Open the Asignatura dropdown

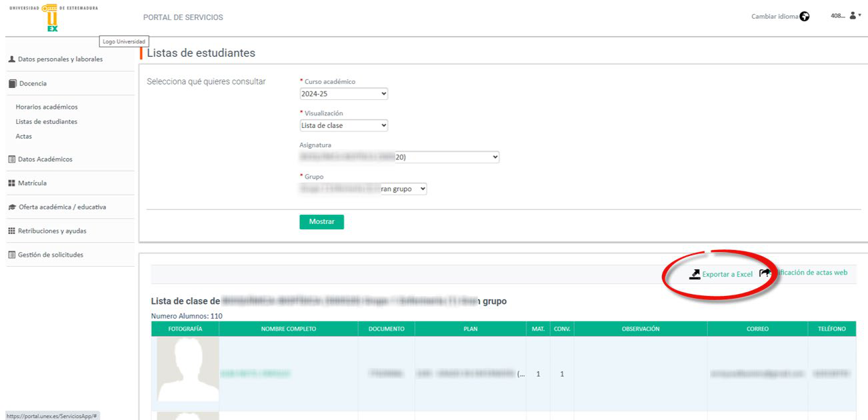pyautogui.click(x=399, y=157)
